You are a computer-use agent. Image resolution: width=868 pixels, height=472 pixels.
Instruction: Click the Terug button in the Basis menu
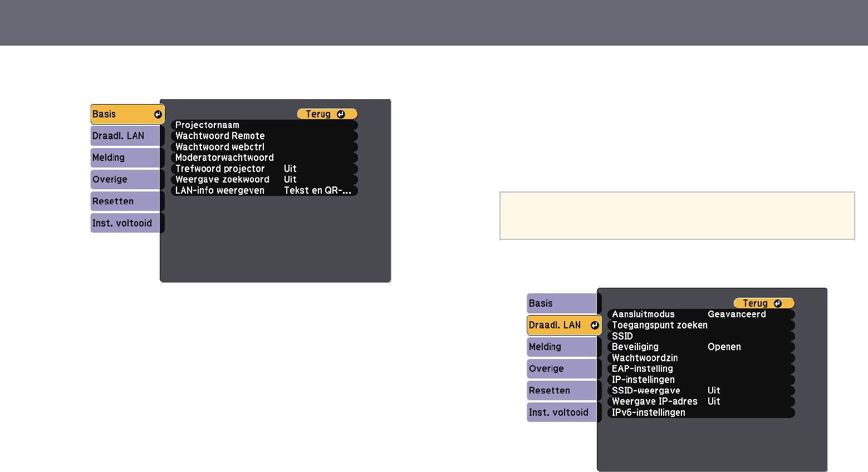coord(327,114)
